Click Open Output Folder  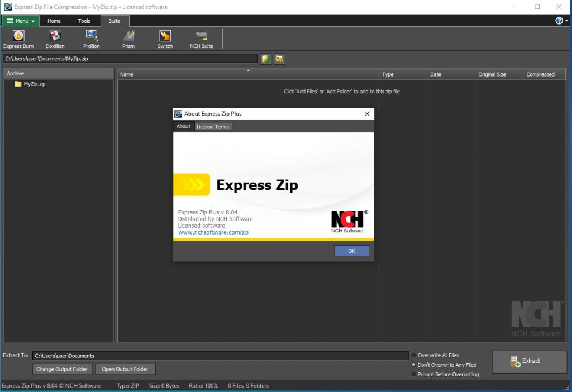pos(125,369)
